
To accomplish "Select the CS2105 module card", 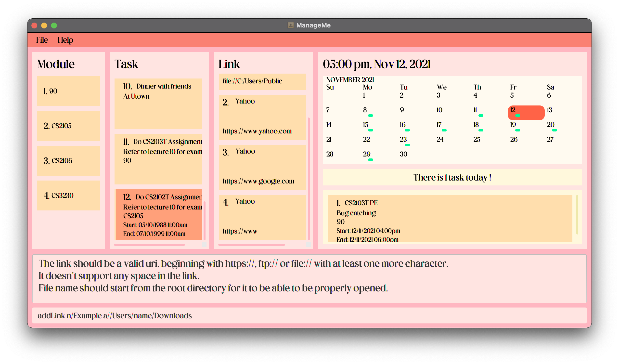I will (x=68, y=126).
